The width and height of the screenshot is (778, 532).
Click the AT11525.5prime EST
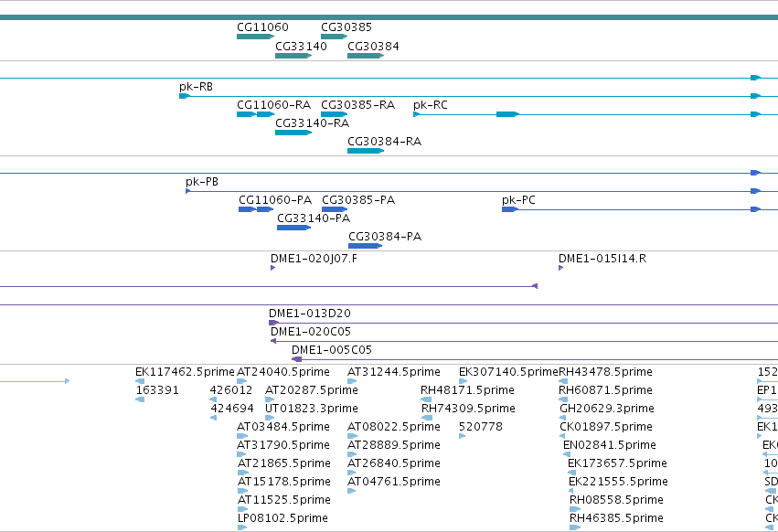coord(242,509)
